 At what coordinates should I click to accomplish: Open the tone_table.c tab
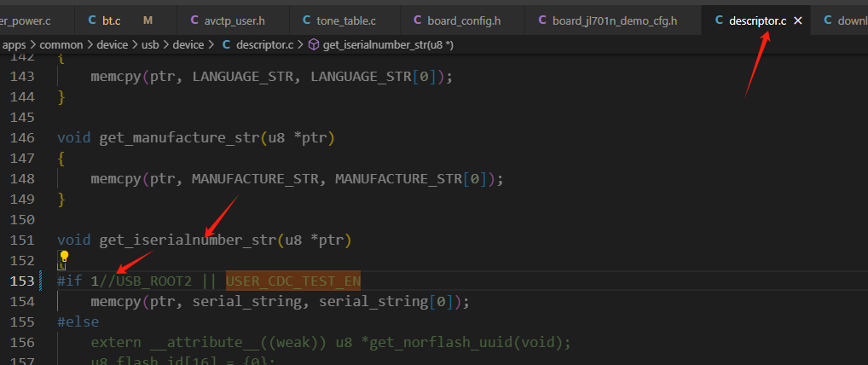(x=345, y=21)
